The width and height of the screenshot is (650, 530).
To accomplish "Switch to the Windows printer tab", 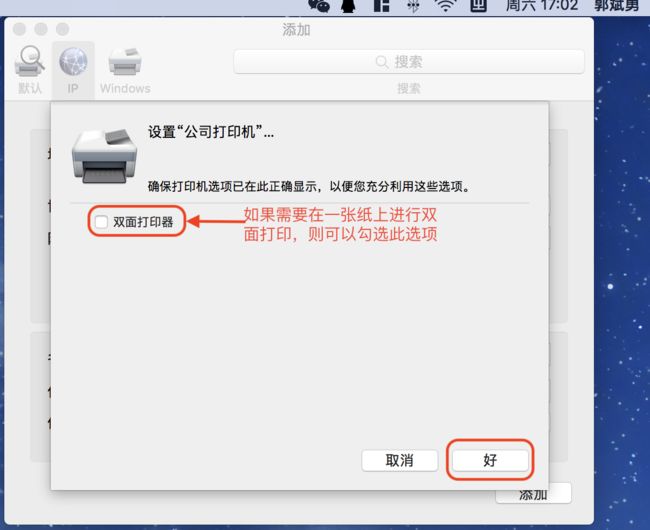I will point(125,71).
